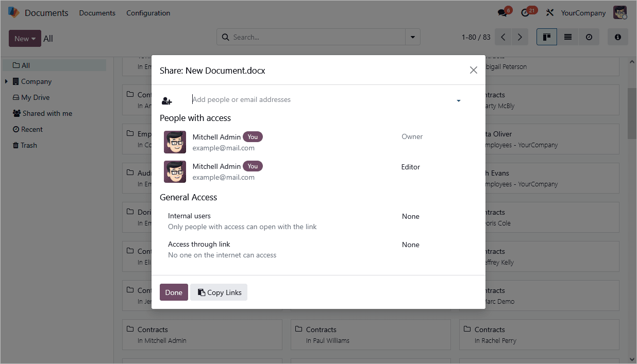Expand the recipient suggestions dropdown
This screenshot has width=637, height=364.
point(458,100)
